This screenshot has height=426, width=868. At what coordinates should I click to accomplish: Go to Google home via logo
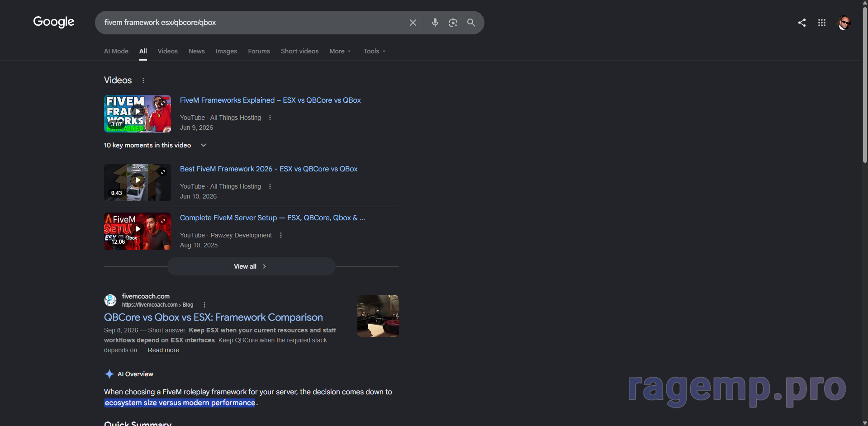click(x=53, y=22)
